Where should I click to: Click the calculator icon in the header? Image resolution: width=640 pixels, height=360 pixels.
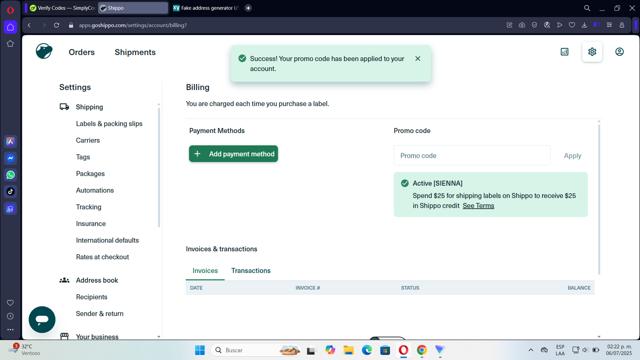(x=564, y=52)
